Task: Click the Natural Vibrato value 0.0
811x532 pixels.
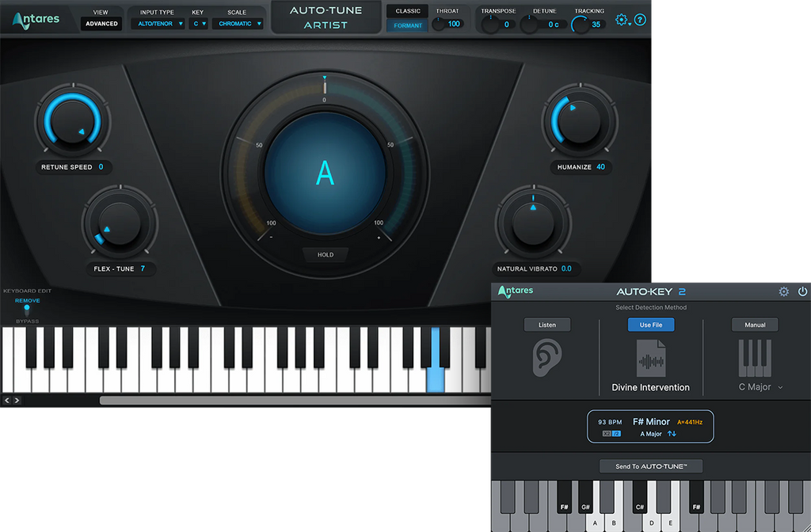Action: [566, 269]
